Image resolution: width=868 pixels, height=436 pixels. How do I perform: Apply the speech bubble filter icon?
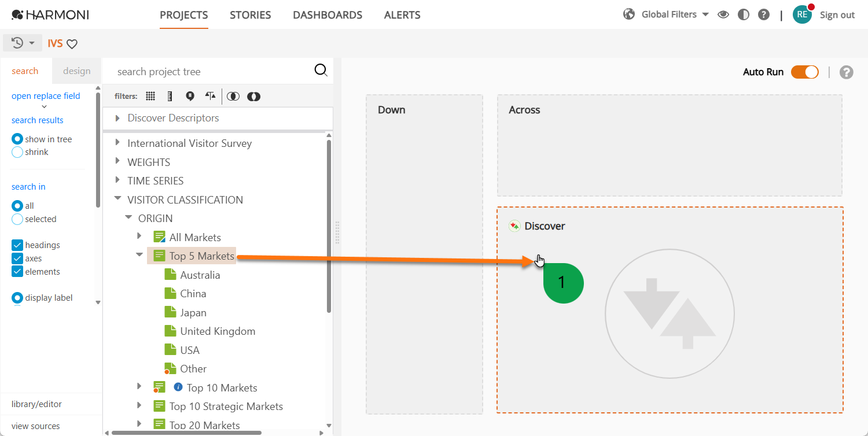coord(190,96)
